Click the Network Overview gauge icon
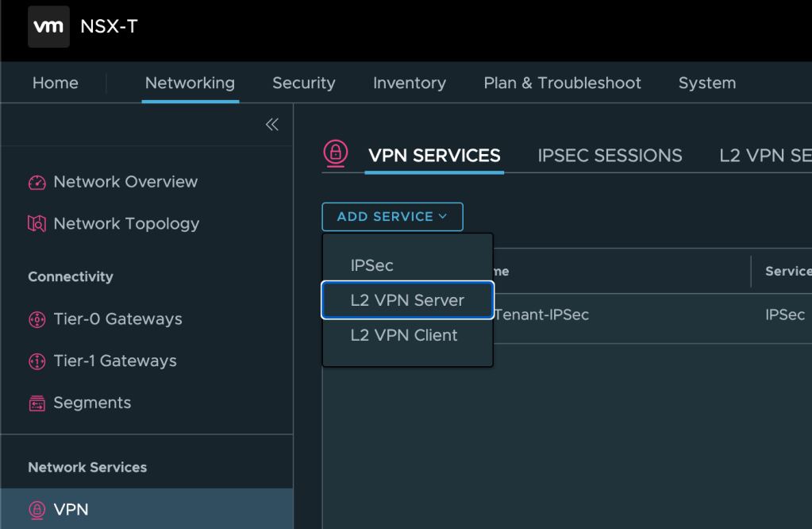Image resolution: width=812 pixels, height=529 pixels. 37,183
